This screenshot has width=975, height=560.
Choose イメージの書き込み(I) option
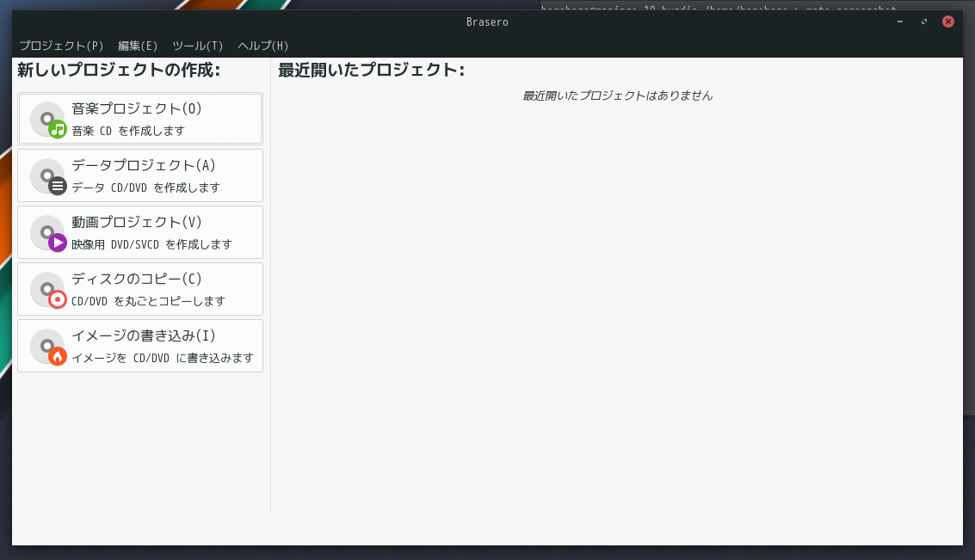[140, 346]
